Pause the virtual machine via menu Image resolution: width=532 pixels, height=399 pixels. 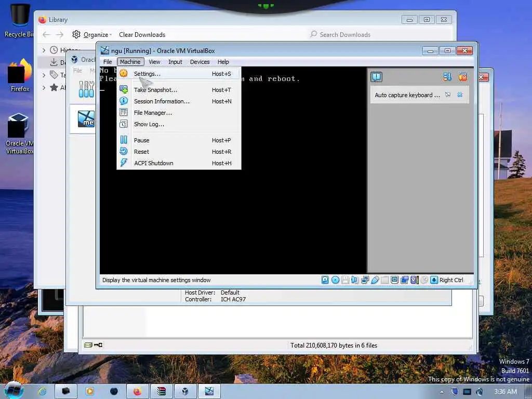[179, 140]
